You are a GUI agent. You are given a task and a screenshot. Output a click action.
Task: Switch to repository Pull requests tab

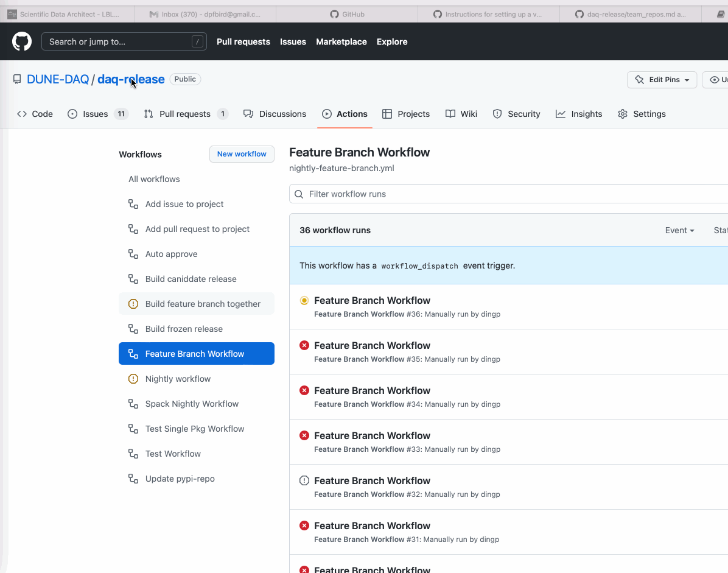point(186,114)
